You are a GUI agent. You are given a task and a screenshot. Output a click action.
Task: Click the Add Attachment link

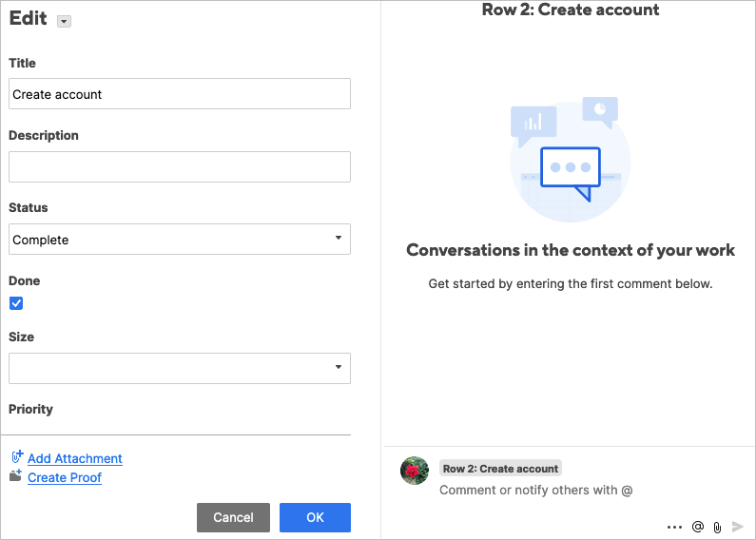pyautogui.click(x=75, y=458)
